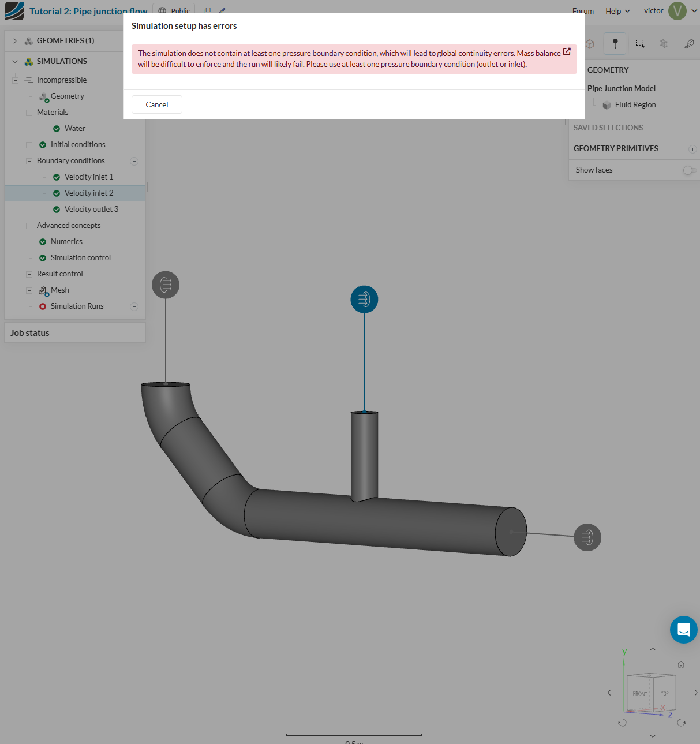Viewport: 700px width, 744px height.
Task: Click the status icon beside Simulation Runs
Action: point(42,306)
